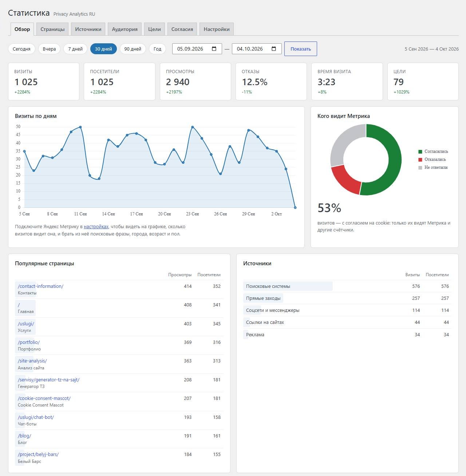Click the grey Не ответили legend swatch
Screen dimensions: 466x476
(420, 167)
